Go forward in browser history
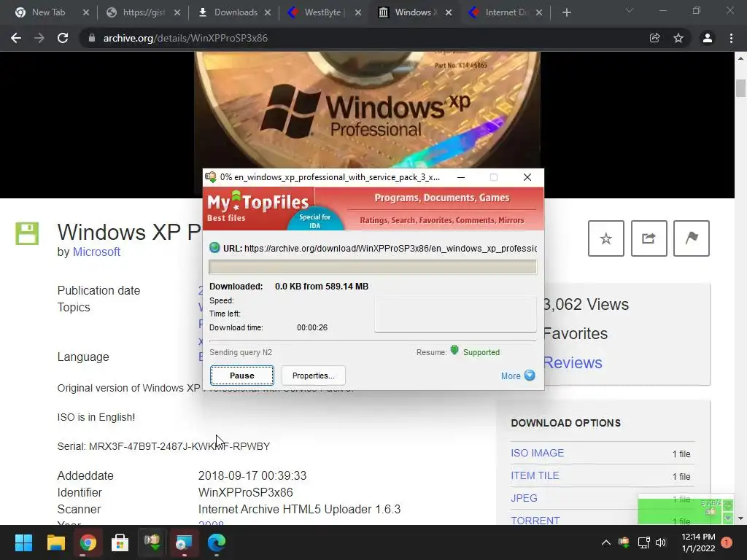The image size is (747, 560). [39, 38]
